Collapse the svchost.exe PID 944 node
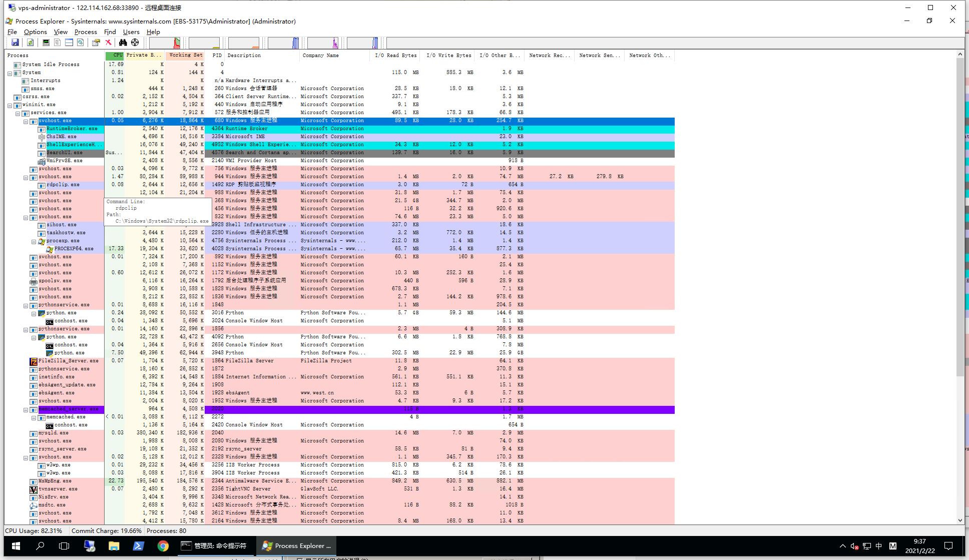The height and width of the screenshot is (560, 969). pos(26,177)
